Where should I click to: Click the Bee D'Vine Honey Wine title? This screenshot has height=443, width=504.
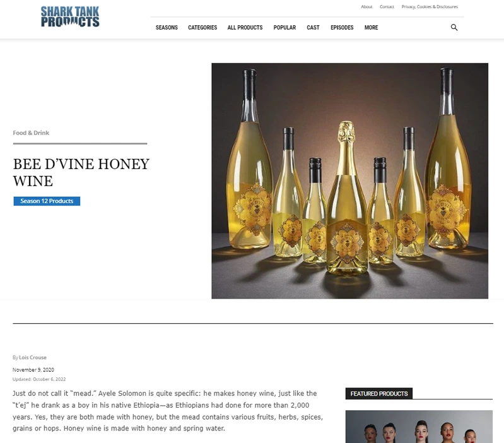pos(81,172)
